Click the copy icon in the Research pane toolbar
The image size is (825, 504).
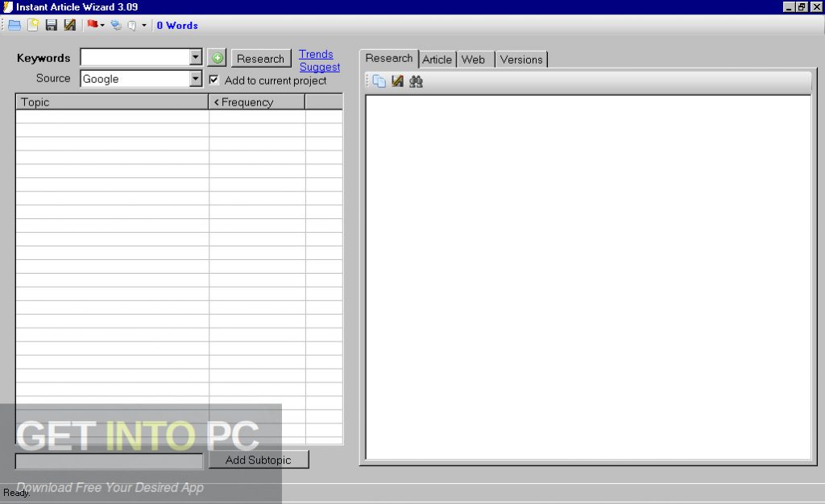(x=379, y=81)
